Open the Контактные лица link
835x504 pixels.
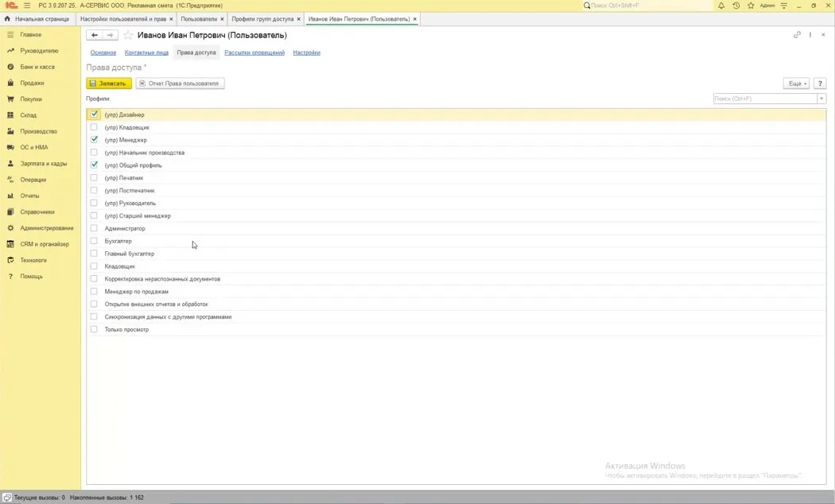pyautogui.click(x=146, y=52)
